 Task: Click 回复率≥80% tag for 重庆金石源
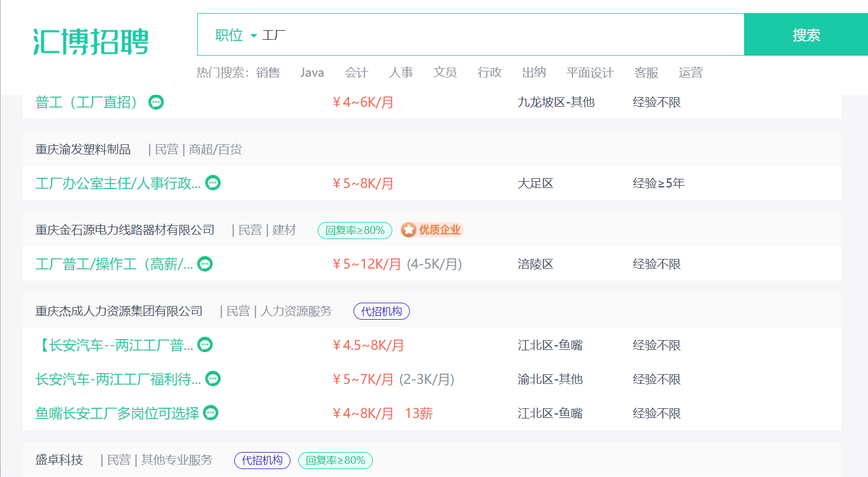[x=355, y=231]
